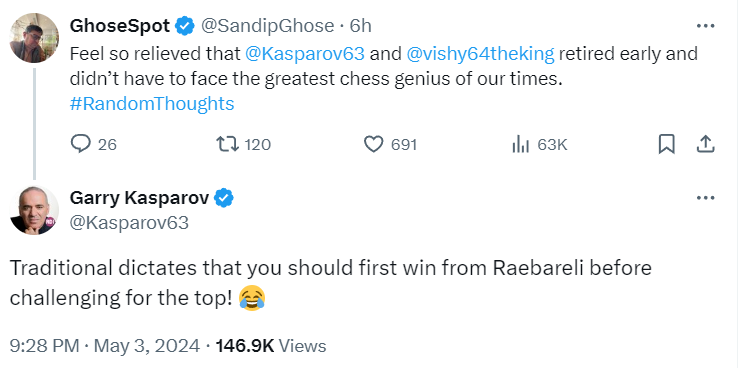Open more options on GhoseSpot's tweet

(x=706, y=26)
